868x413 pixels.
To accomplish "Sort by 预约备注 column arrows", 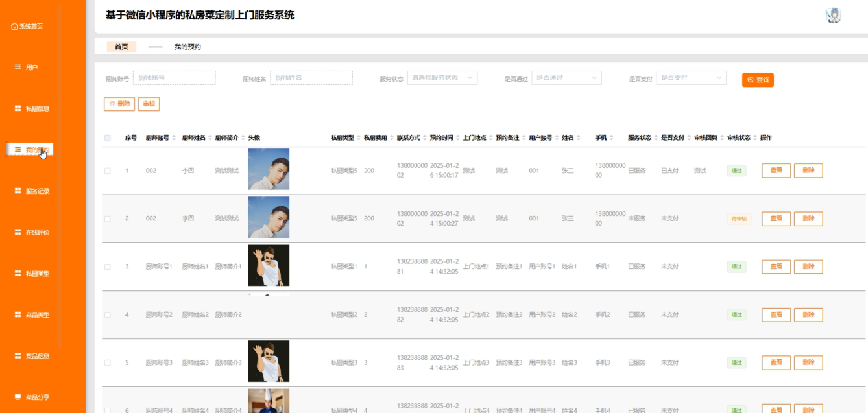I will click(x=524, y=137).
